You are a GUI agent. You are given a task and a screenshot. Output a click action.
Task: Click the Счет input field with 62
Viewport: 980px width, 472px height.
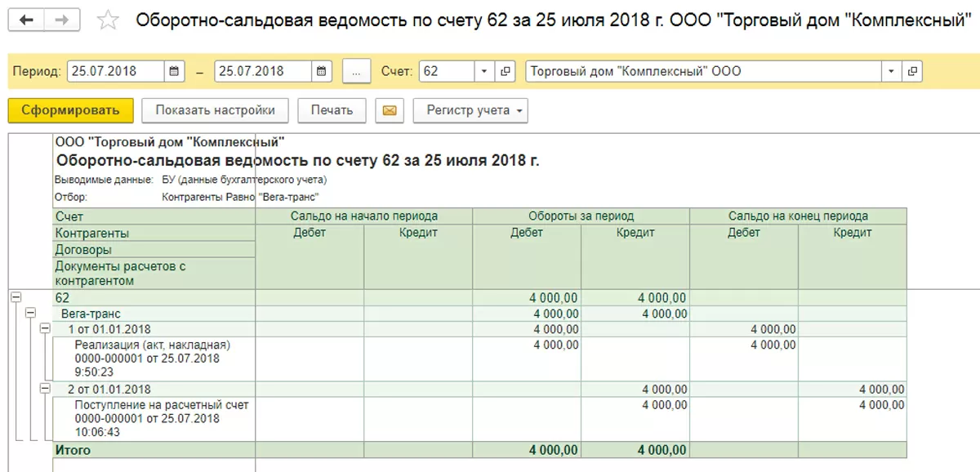pos(447,71)
